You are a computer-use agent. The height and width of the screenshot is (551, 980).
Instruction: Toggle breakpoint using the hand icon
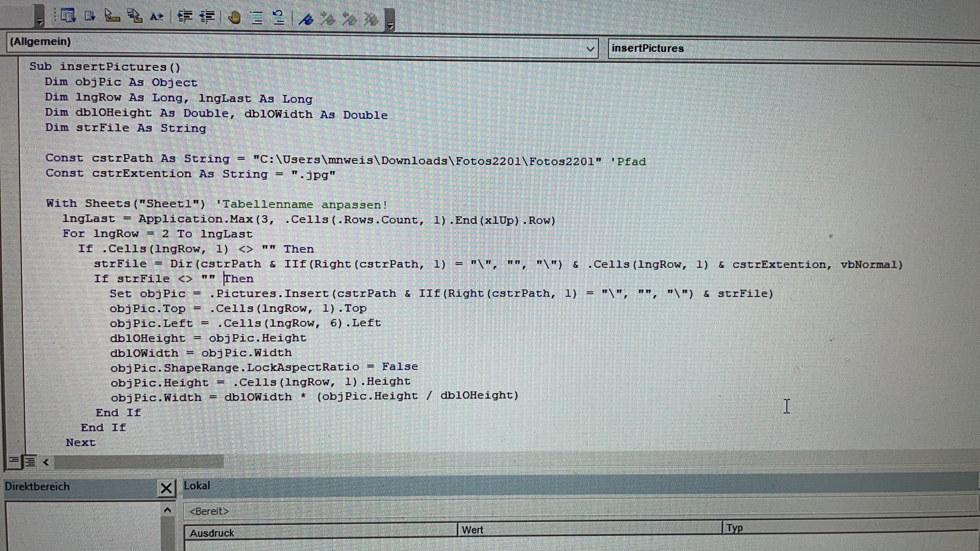234,18
